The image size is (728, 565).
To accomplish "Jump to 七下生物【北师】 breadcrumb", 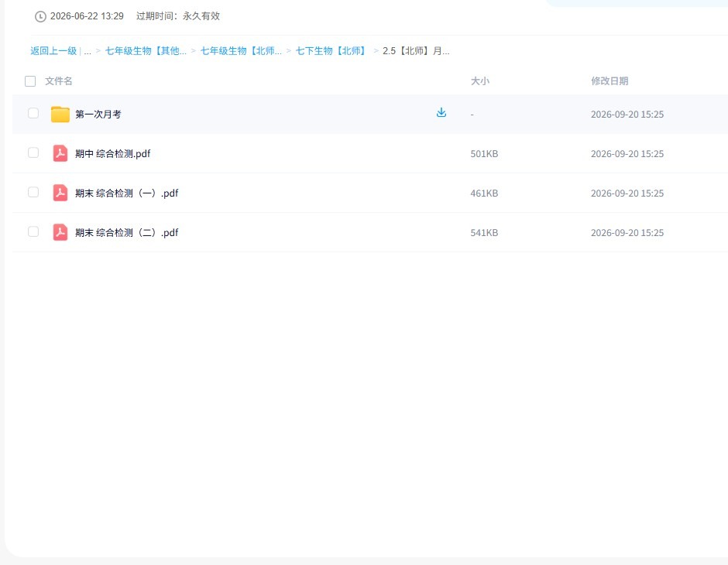I will click(x=332, y=51).
